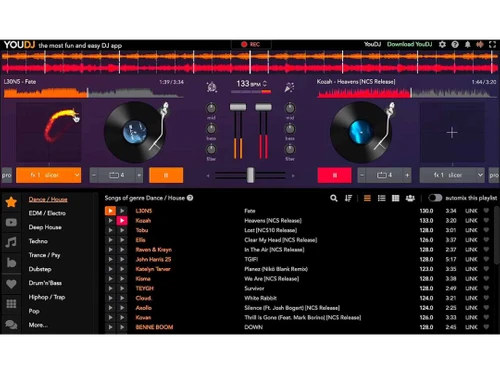
Task: Toggle left deck loop 4 button
Action: click(x=116, y=175)
